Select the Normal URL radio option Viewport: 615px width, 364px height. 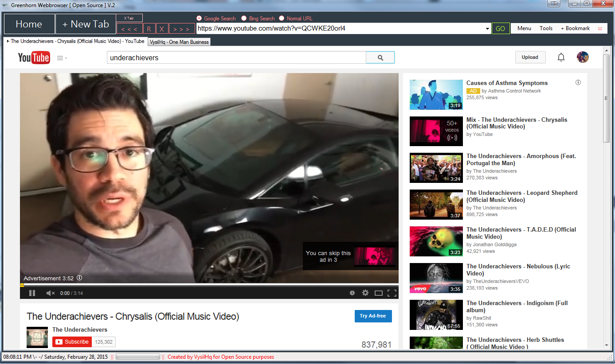(x=282, y=19)
